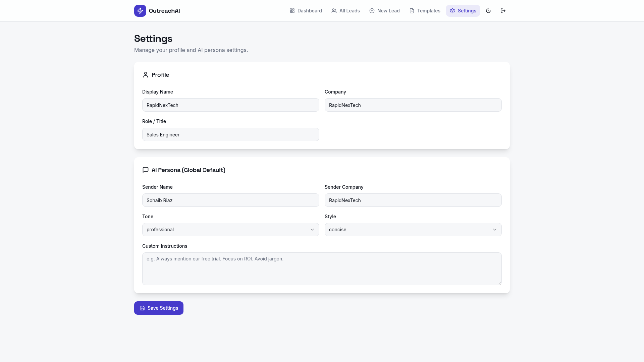This screenshot has width=644, height=362.
Task: Click the 'Role / Title' label
Action: [x=154, y=121]
